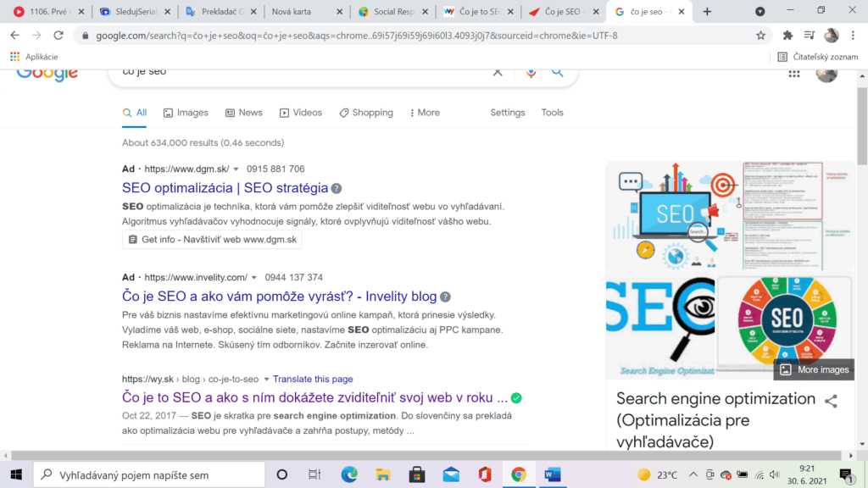Open the notification center icon

846,474
